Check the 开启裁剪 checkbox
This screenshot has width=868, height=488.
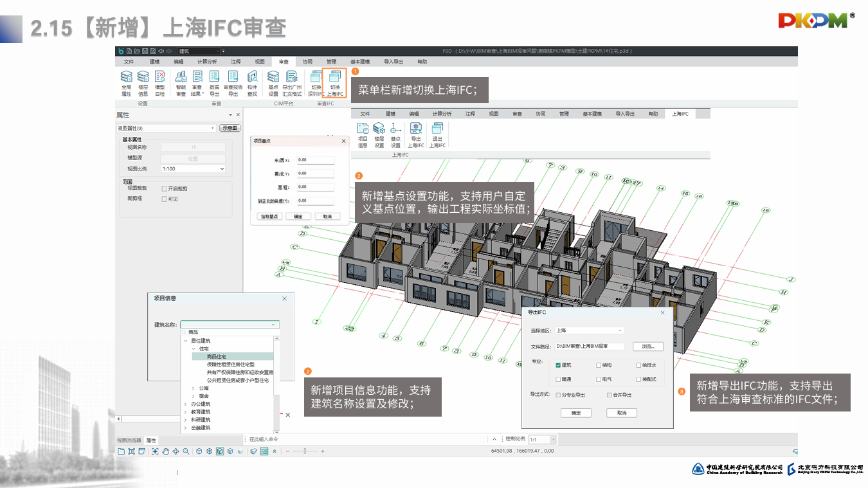click(x=165, y=189)
